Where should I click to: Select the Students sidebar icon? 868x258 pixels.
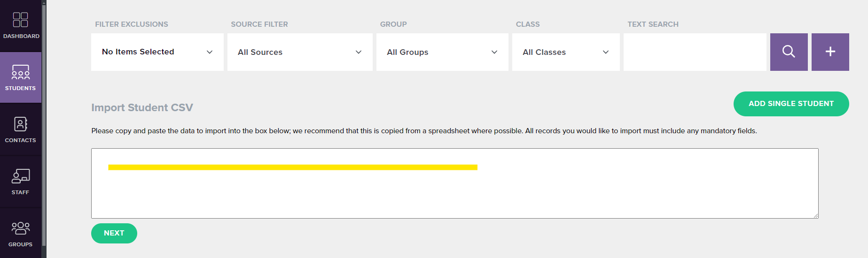(21, 77)
